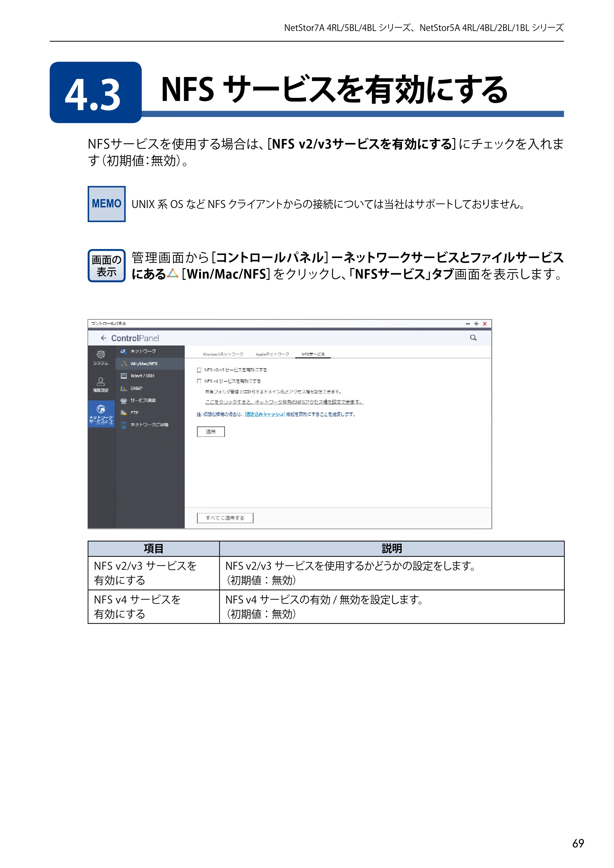
Task: Open the サービス検出 entry
Action: 150,400
